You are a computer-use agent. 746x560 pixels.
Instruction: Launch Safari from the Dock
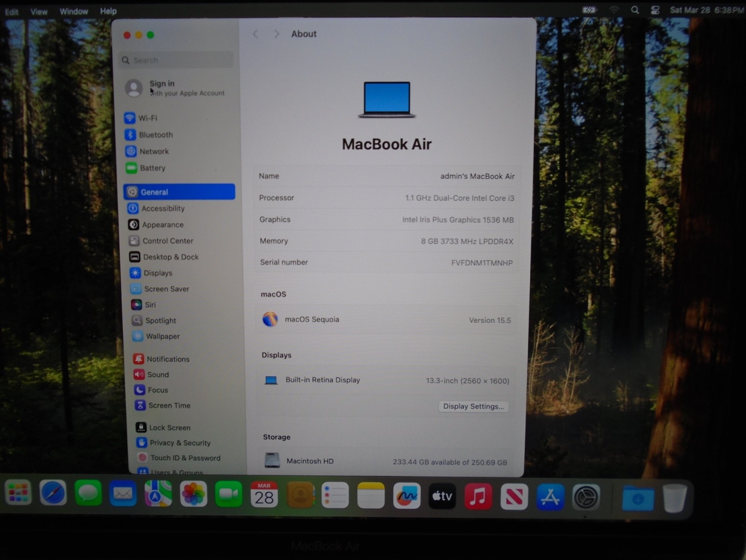point(53,493)
